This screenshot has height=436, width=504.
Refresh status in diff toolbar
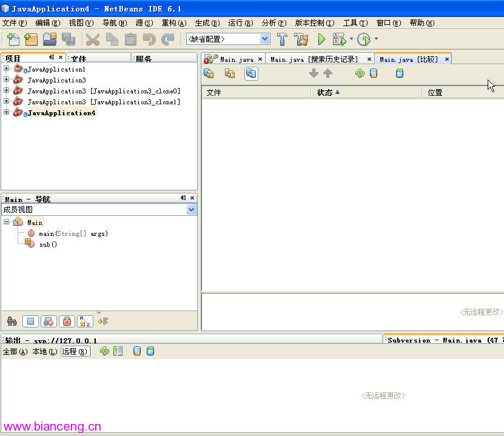[360, 73]
